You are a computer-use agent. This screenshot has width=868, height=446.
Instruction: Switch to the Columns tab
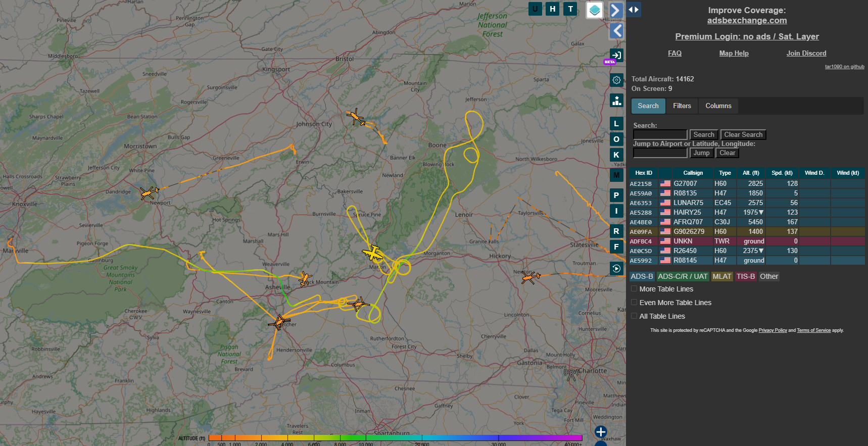tap(718, 106)
